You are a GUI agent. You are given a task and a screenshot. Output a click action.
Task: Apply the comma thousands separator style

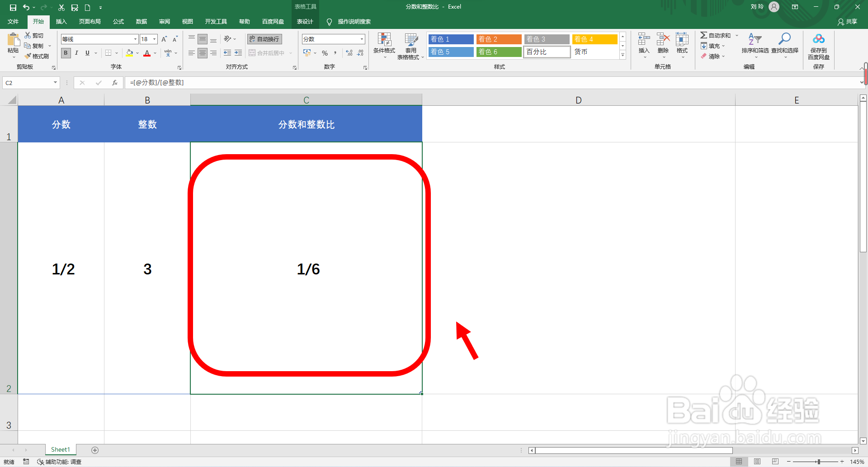click(335, 53)
